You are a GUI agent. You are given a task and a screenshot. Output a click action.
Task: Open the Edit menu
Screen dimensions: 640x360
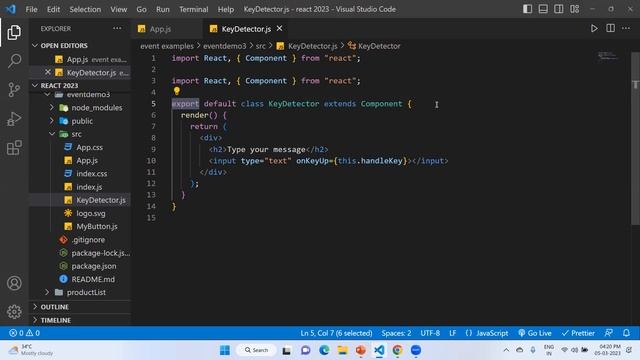53,9
